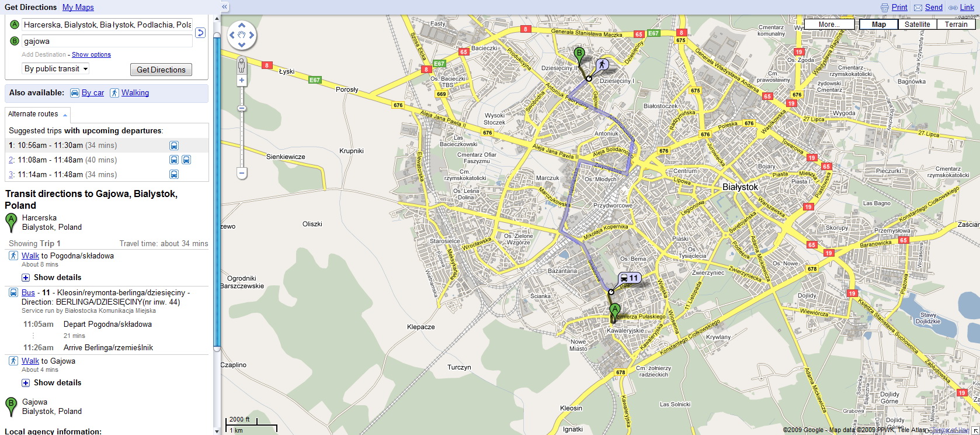Click the walking icon bubble on map
Screen dimensions: 980x435
(x=602, y=64)
